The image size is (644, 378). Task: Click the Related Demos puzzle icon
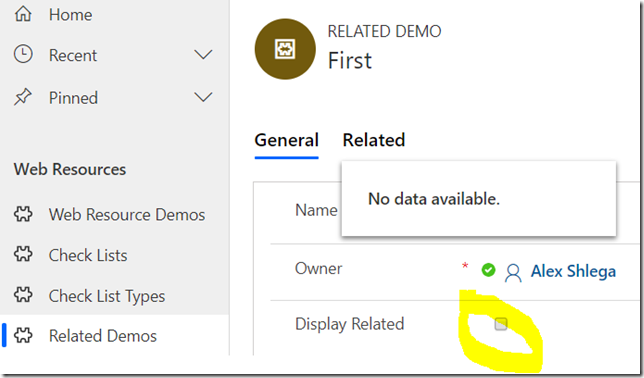(23, 335)
